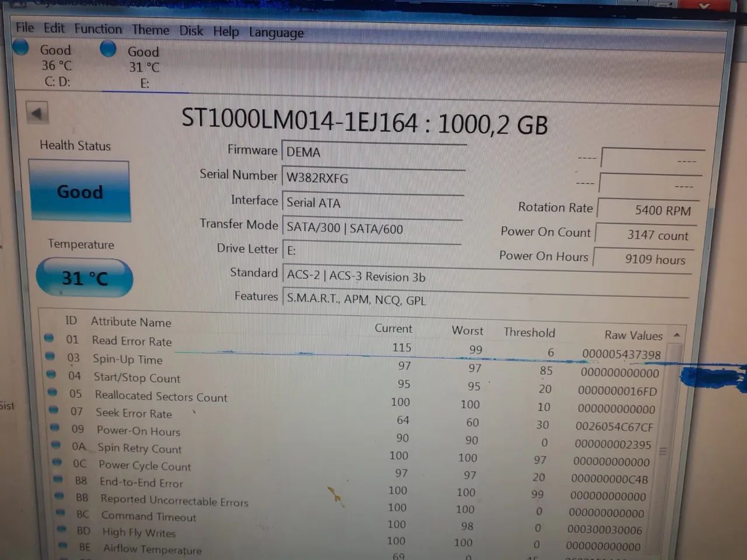Switch to the C: D: drive tab

(x=57, y=65)
